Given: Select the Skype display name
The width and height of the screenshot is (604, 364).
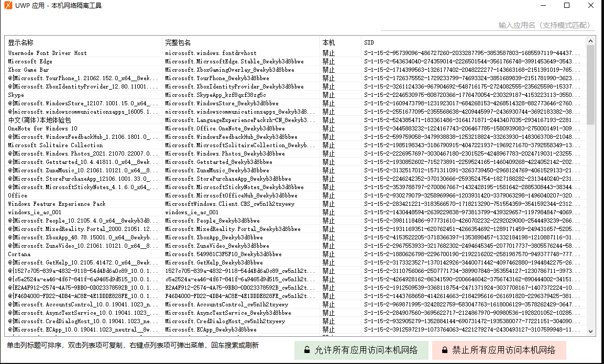Looking at the screenshot, I should click(16, 95).
